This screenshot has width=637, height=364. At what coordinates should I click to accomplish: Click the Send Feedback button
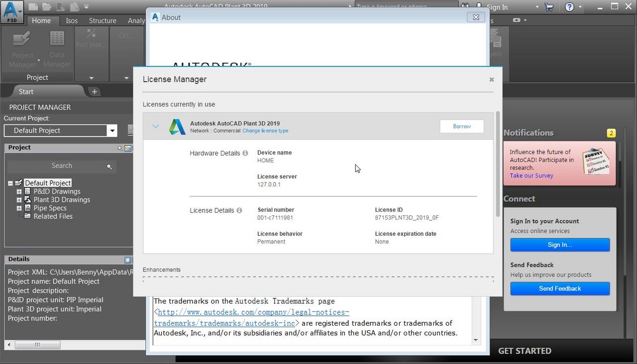click(560, 288)
